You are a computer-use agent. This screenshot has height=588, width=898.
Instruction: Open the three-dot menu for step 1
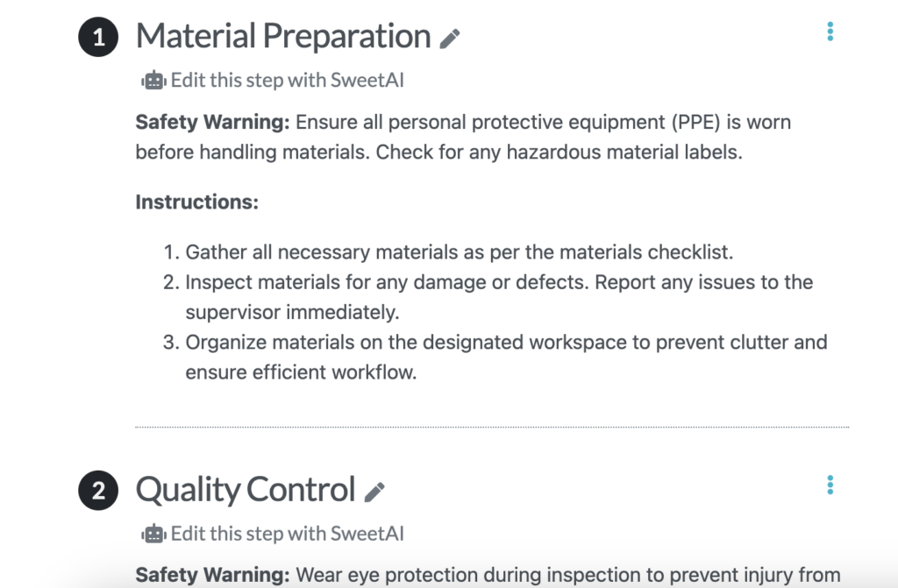point(830,32)
